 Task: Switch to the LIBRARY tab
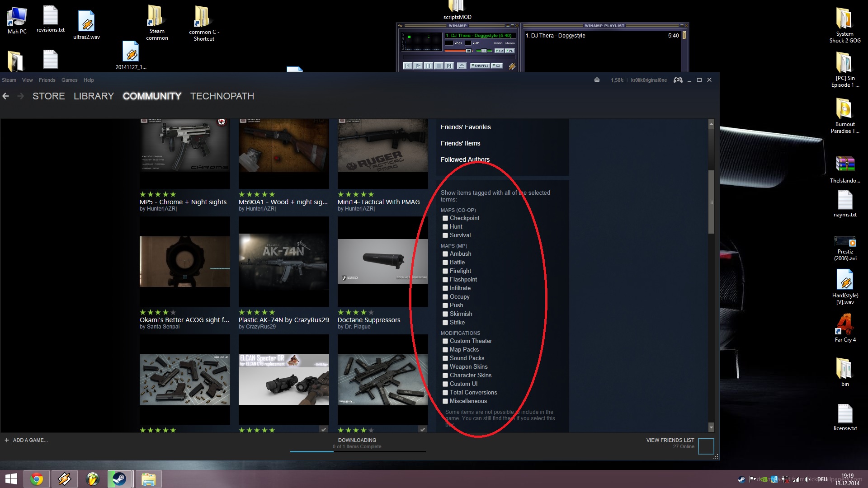tap(94, 96)
